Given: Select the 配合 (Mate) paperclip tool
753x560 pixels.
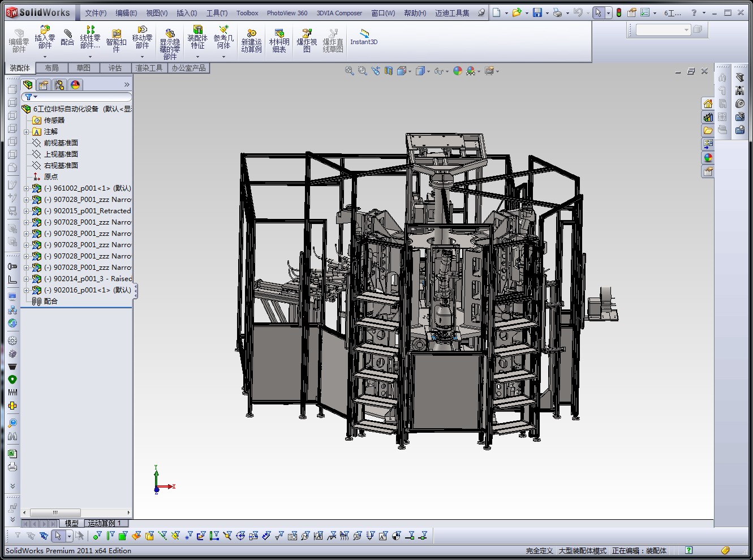Looking at the screenshot, I should click(67, 37).
